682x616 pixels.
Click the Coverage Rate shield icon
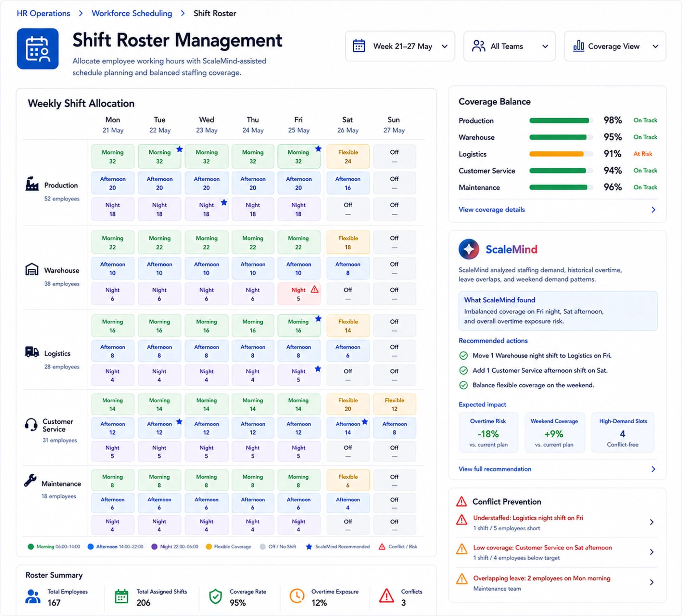point(215,597)
